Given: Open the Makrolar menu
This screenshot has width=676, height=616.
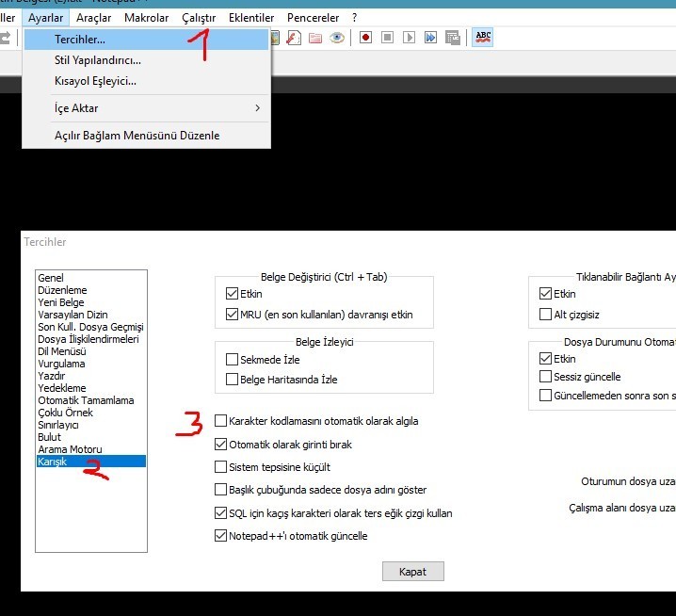Looking at the screenshot, I should pos(146,18).
